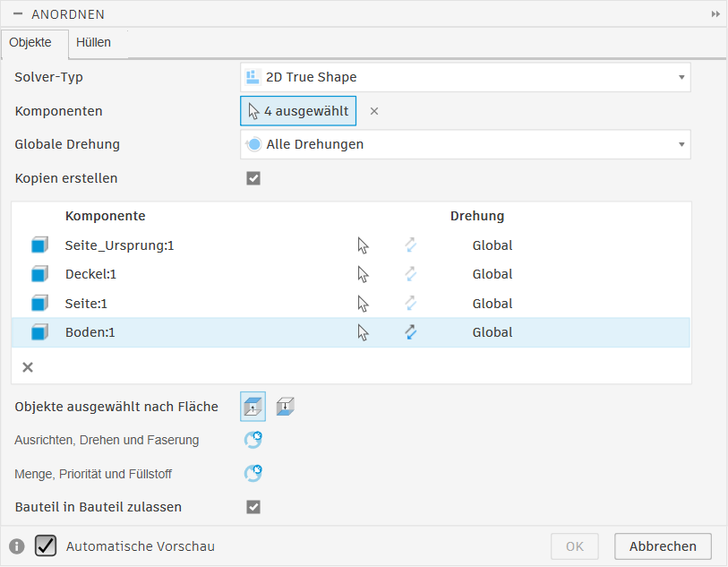The width and height of the screenshot is (728, 567).
Task: Select objects by bottom face icon
Action: pyautogui.click(x=285, y=407)
